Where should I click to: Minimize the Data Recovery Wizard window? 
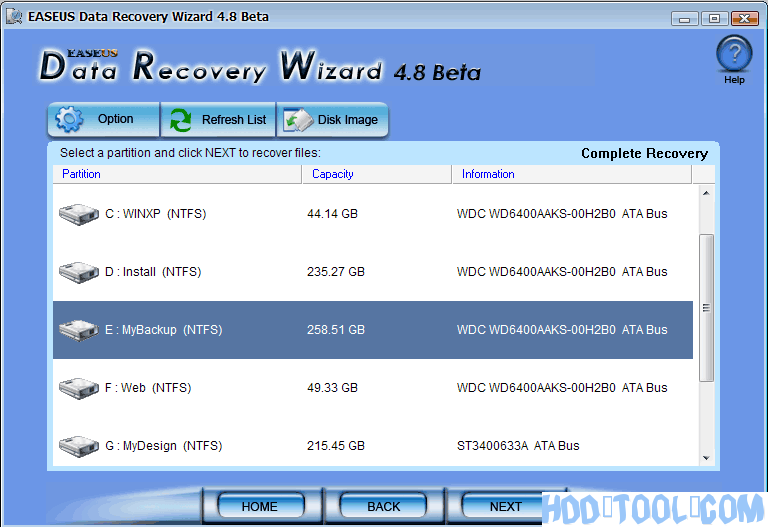tap(685, 19)
